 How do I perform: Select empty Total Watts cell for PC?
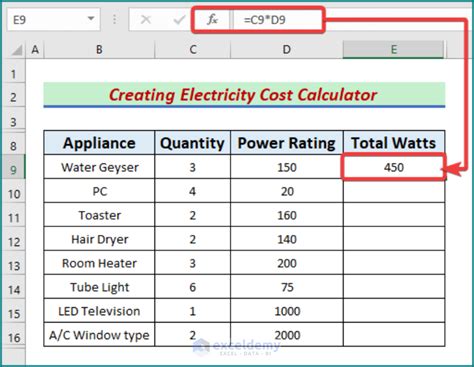[394, 191]
